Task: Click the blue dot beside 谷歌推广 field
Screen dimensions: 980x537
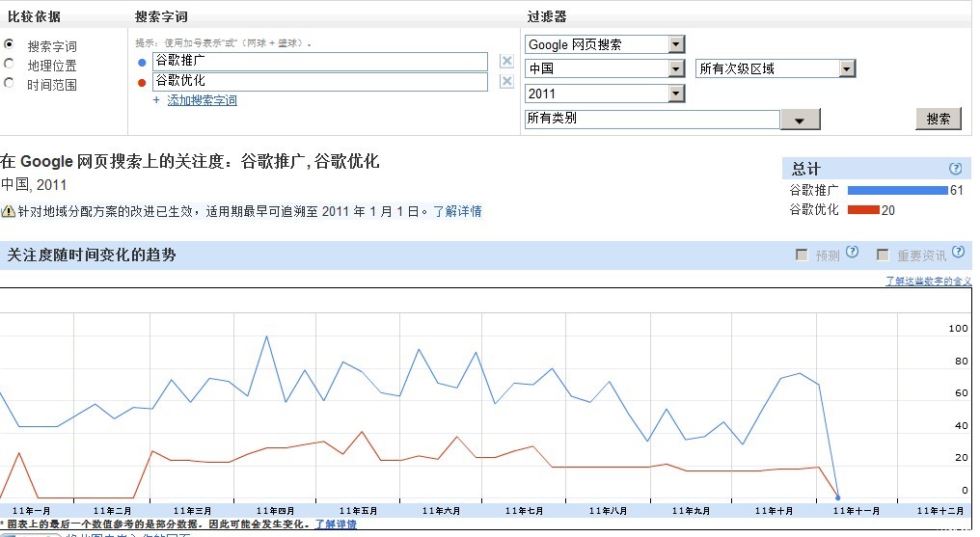Action: pyautogui.click(x=142, y=63)
